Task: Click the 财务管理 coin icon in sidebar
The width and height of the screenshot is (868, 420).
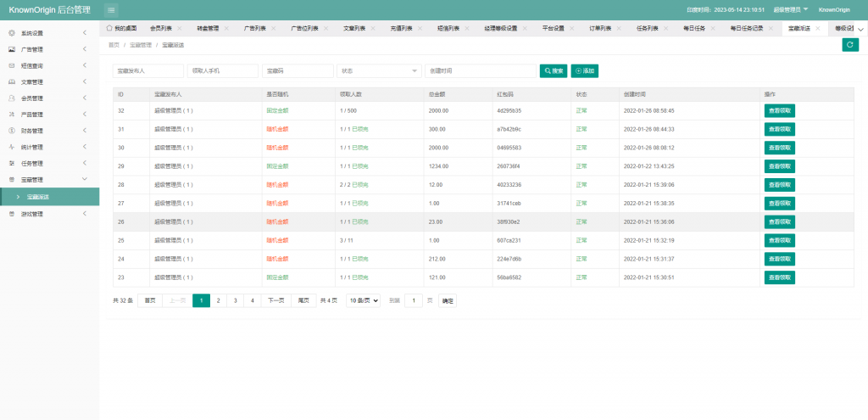Action: [x=11, y=131]
